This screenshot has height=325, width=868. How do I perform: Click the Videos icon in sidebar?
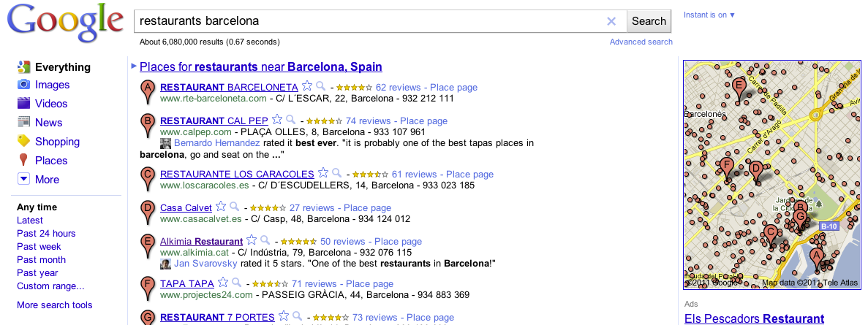[x=23, y=104]
